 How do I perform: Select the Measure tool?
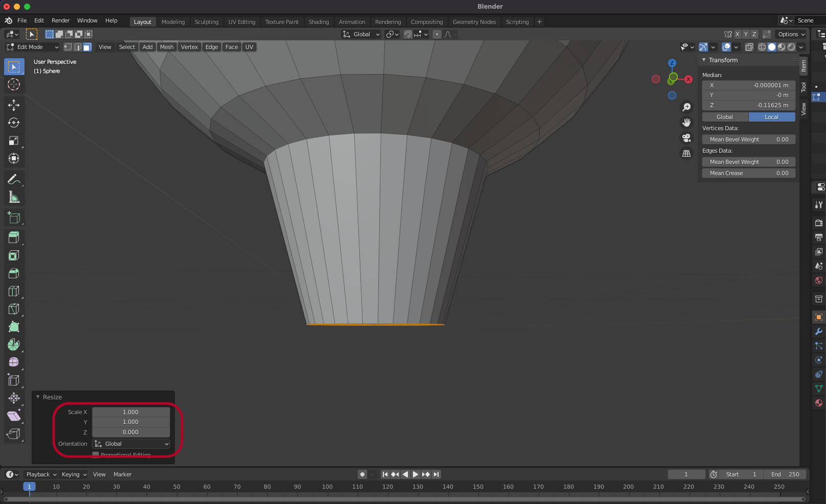pyautogui.click(x=14, y=197)
